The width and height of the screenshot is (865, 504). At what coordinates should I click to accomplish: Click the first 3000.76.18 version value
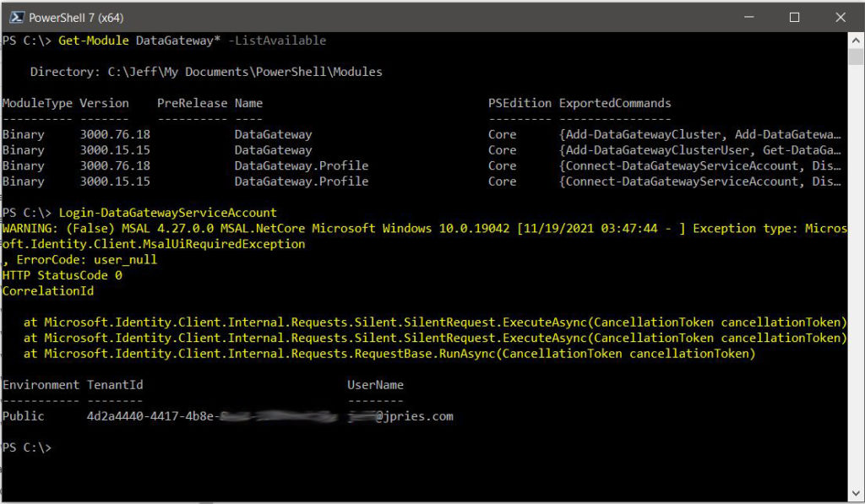pos(115,134)
